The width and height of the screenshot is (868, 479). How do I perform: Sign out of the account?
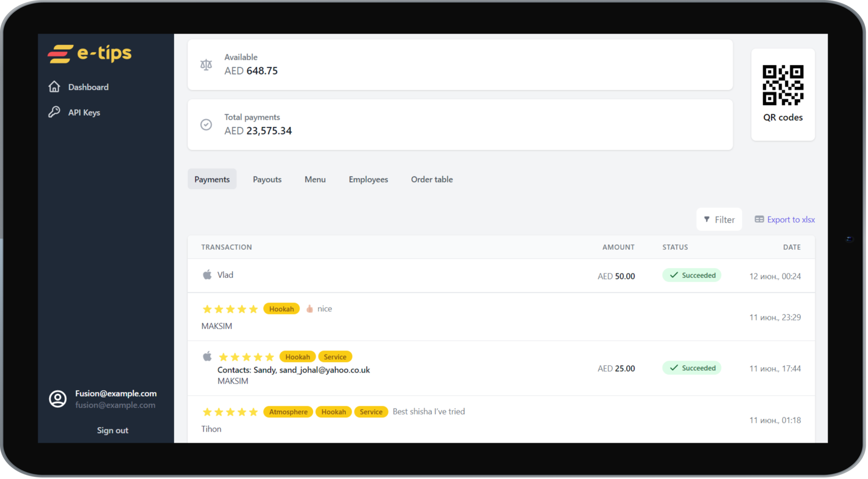point(113,430)
